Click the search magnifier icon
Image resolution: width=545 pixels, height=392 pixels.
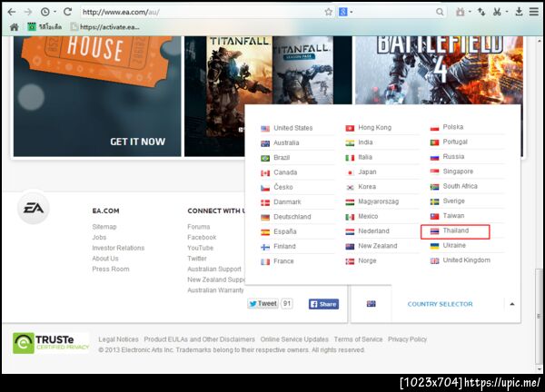tap(440, 12)
